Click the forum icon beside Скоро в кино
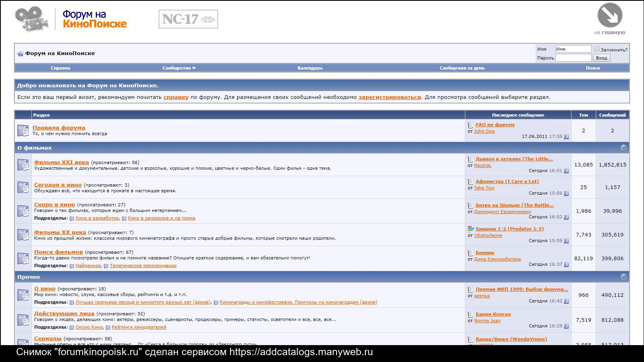This screenshot has width=644, height=362. pos(23,211)
